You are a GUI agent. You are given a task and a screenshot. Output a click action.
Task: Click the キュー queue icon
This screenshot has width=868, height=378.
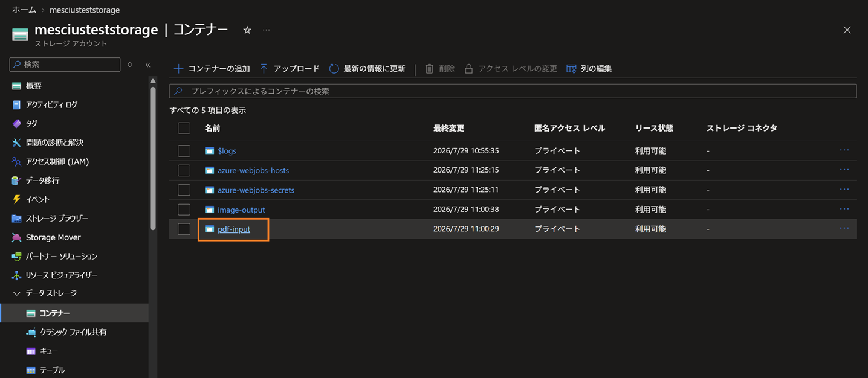click(31, 351)
